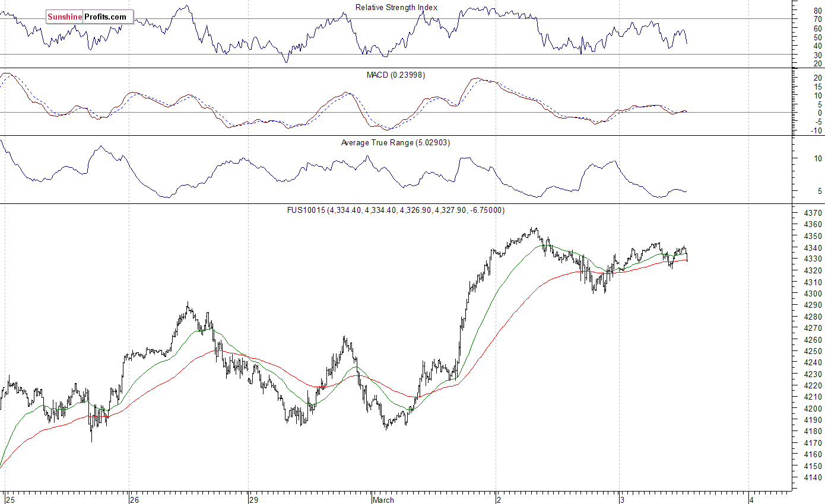Click the date label 25 on time axis
This screenshot has width=825, height=504.
(x=12, y=499)
